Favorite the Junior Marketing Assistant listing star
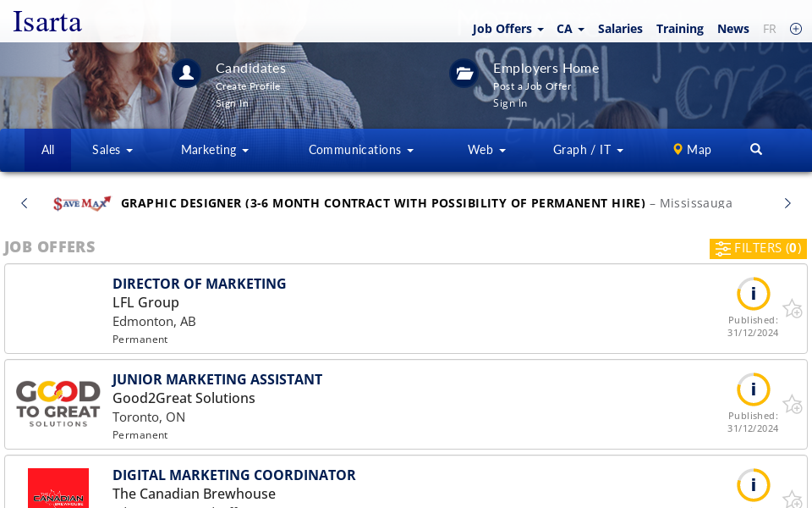 pos(793,405)
